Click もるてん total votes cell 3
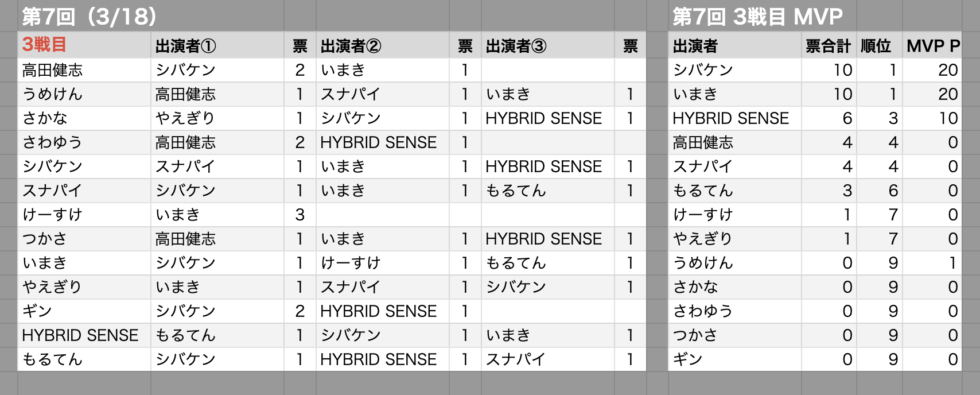This screenshot has width=980, height=395. click(x=828, y=191)
